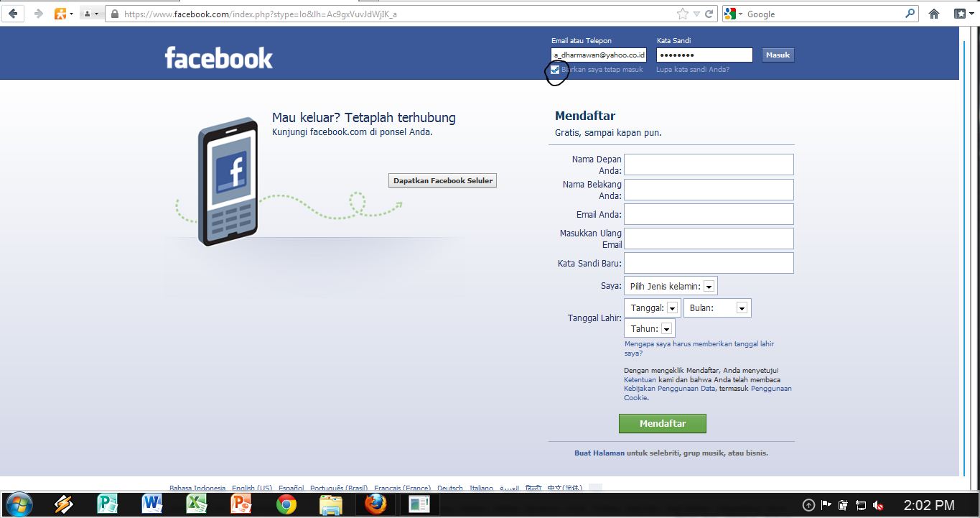
Task: Toggle the keep me logged in checkbox
Action: click(555, 70)
